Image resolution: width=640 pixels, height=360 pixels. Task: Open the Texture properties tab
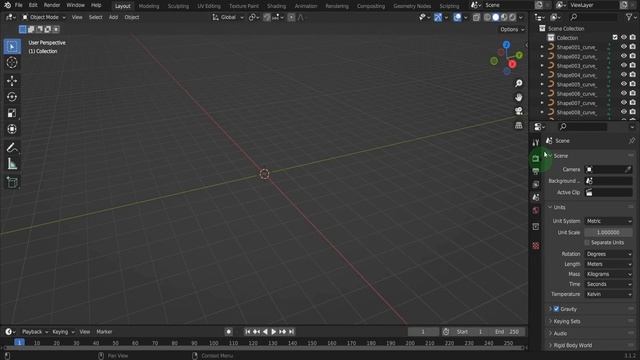(536, 246)
